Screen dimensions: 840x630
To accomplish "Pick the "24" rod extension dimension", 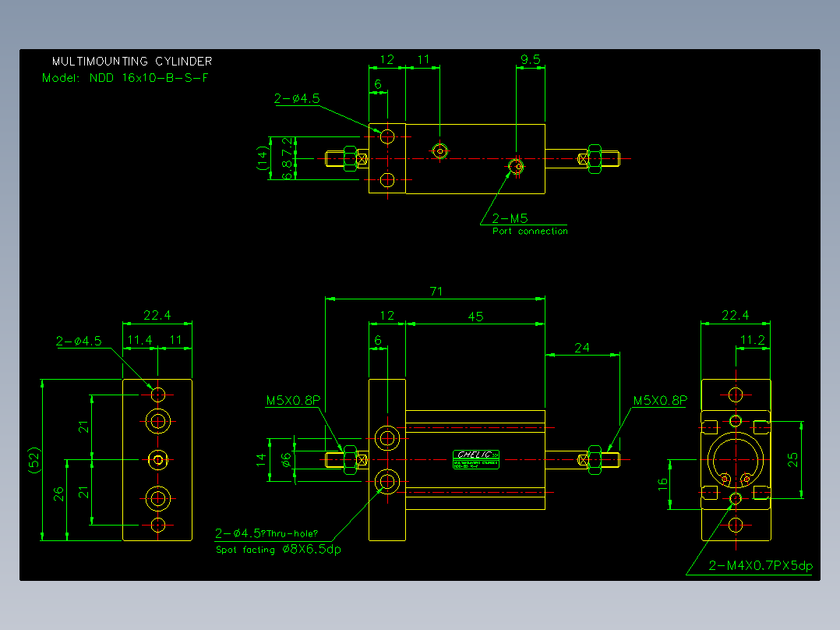I will (x=582, y=348).
